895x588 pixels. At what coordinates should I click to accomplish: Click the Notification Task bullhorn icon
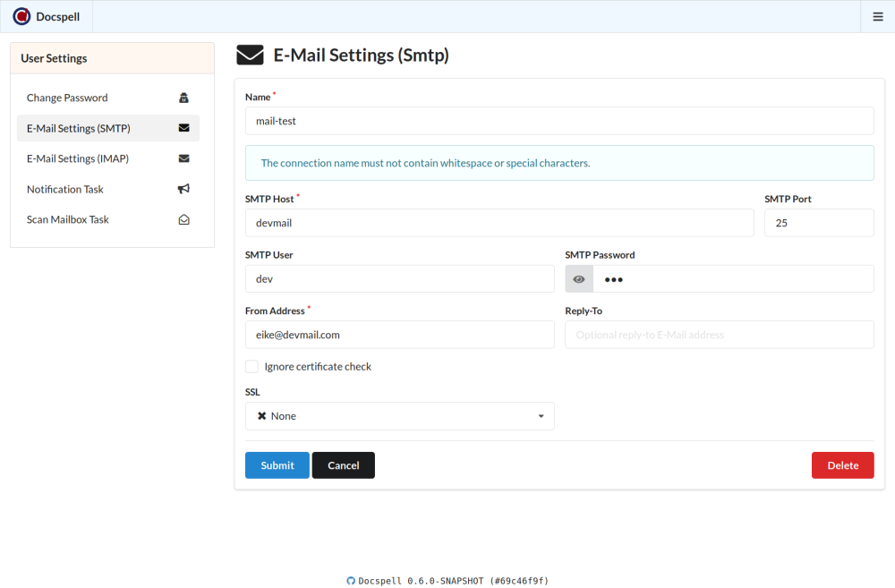183,189
